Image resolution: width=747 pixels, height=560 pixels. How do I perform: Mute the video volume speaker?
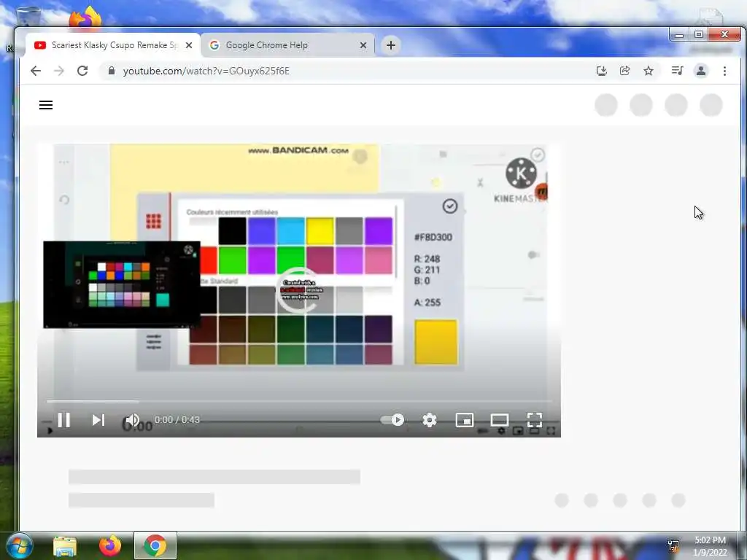[x=132, y=419]
